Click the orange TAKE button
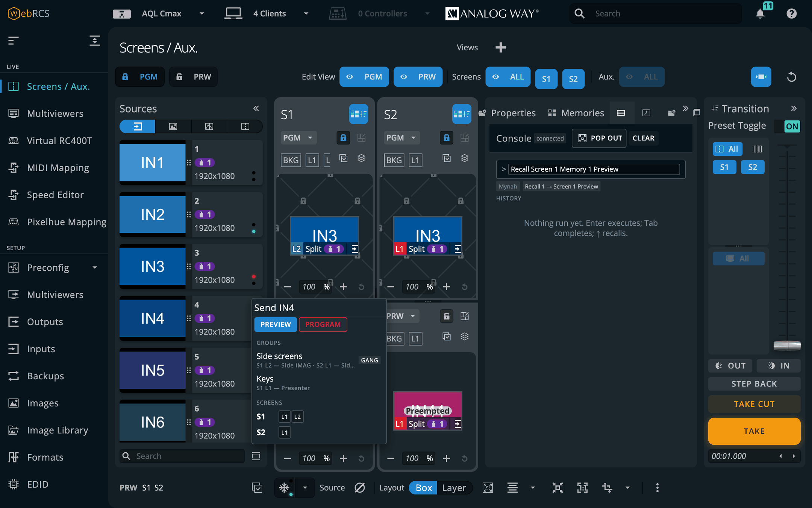 (x=754, y=431)
